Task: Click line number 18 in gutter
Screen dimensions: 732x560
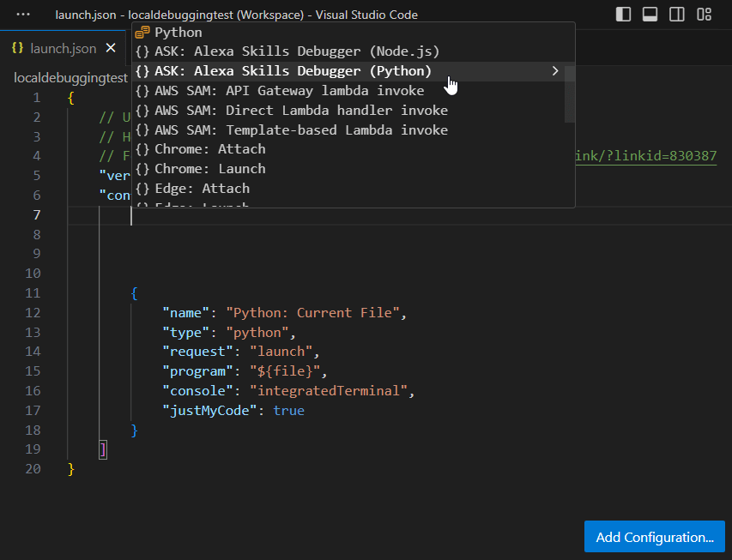Action: point(33,430)
